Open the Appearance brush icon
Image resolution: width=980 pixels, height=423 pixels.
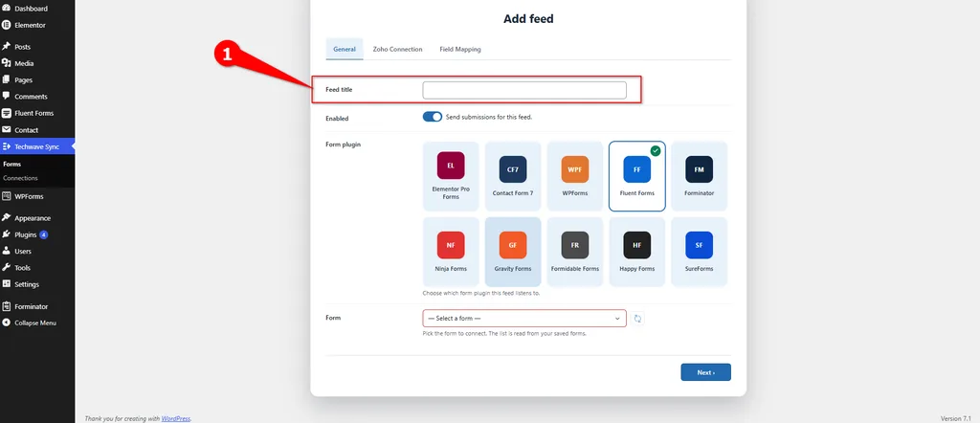pos(7,218)
